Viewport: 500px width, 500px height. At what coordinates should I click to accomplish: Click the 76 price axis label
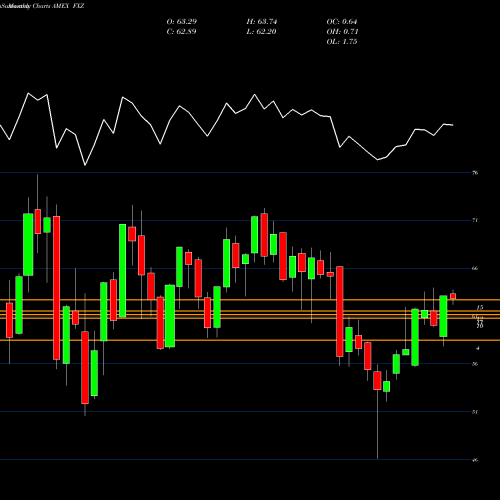pos(475,173)
